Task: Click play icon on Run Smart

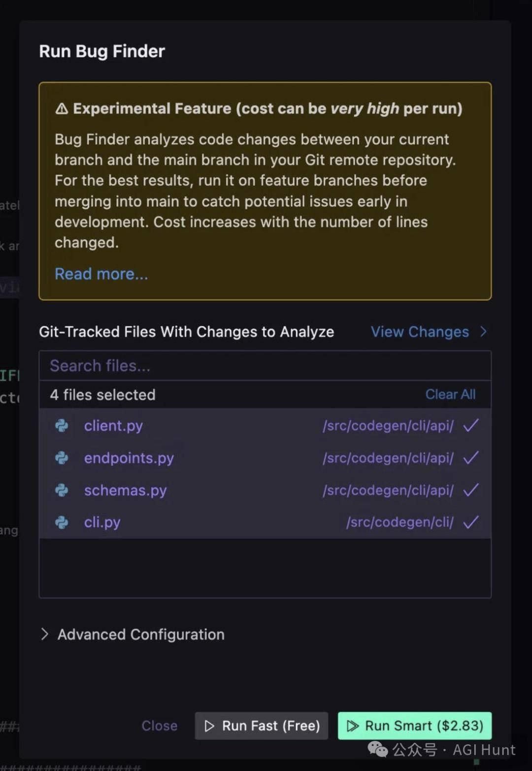Action: tap(352, 726)
